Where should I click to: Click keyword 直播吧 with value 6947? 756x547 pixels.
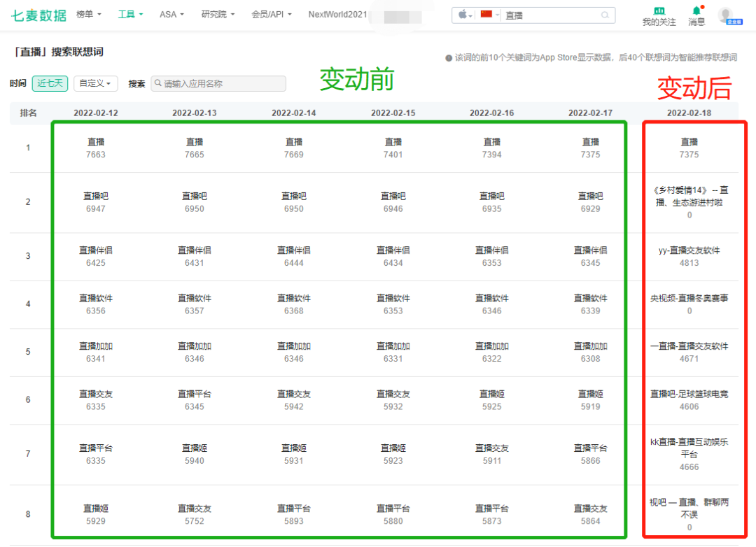coord(95,197)
